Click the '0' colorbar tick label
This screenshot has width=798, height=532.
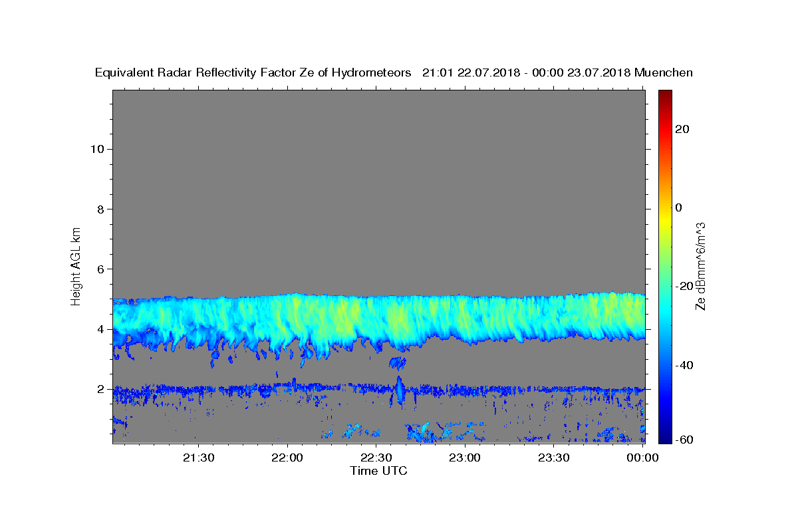pos(679,207)
